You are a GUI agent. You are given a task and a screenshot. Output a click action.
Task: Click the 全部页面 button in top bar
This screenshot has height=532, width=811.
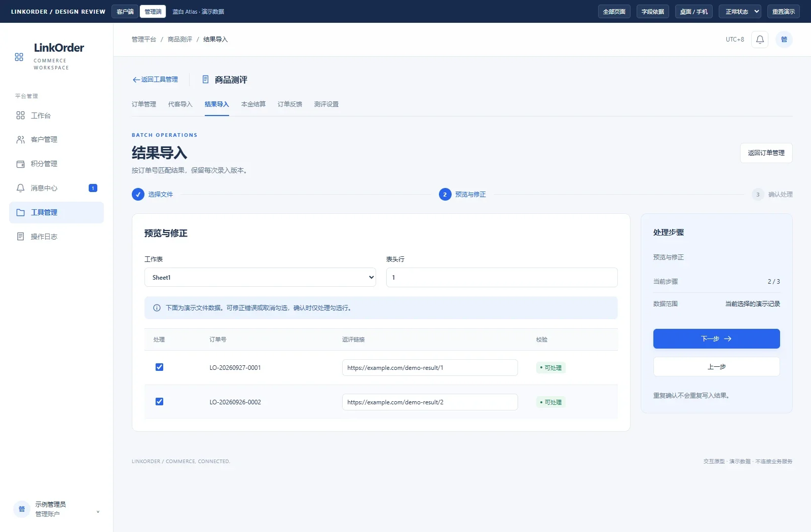(614, 12)
